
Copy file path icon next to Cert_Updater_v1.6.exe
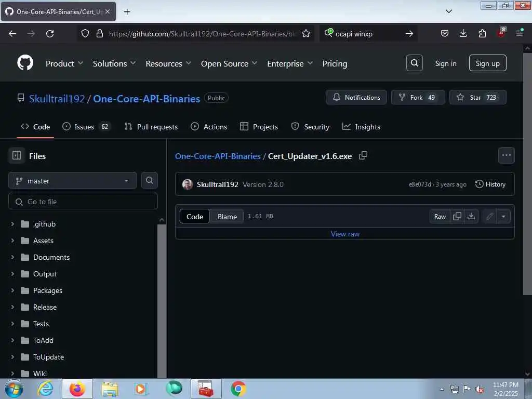click(363, 155)
